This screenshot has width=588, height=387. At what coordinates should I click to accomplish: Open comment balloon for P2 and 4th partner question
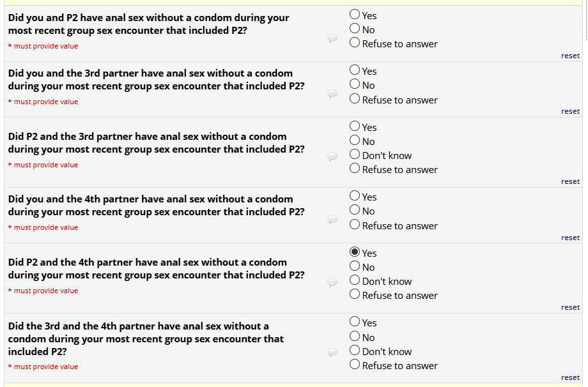point(332,282)
